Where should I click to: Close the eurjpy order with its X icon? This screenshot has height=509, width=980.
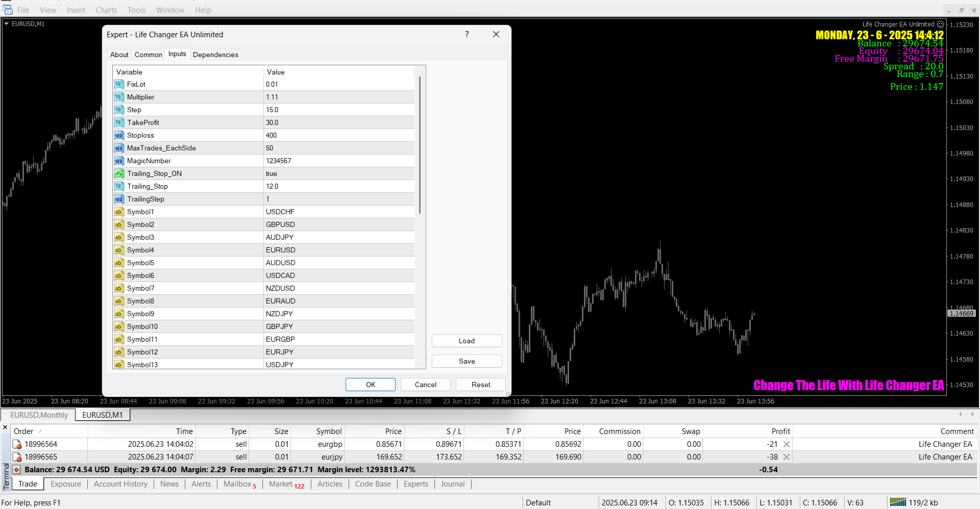(x=787, y=457)
